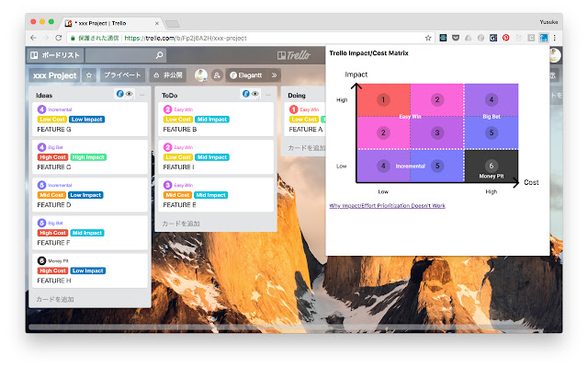Open a new browser tab
The image size is (588, 368).
(173, 24)
